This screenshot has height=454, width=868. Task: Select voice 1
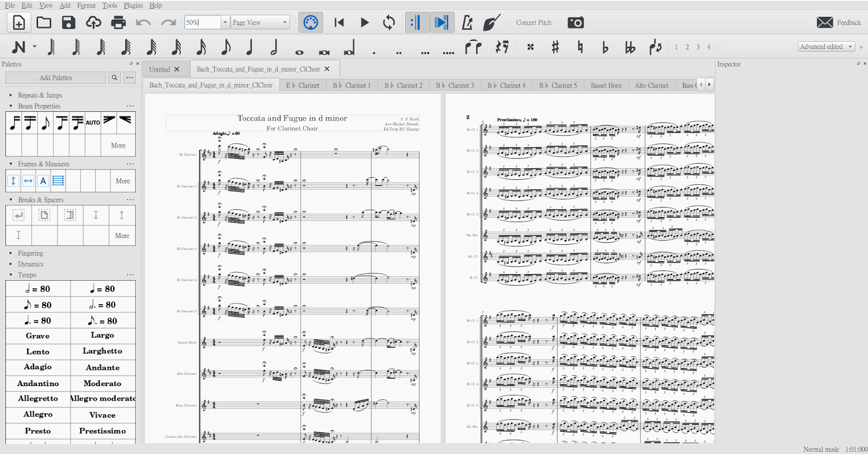pos(676,47)
